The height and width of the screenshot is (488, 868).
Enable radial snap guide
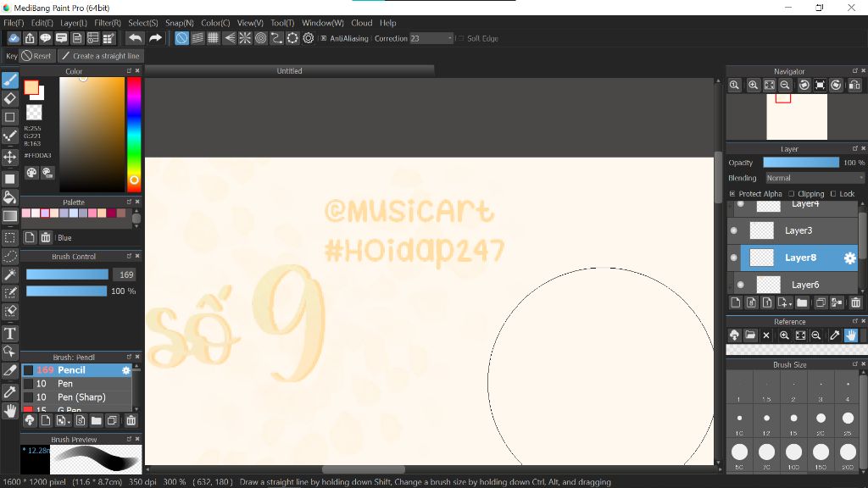coord(245,38)
